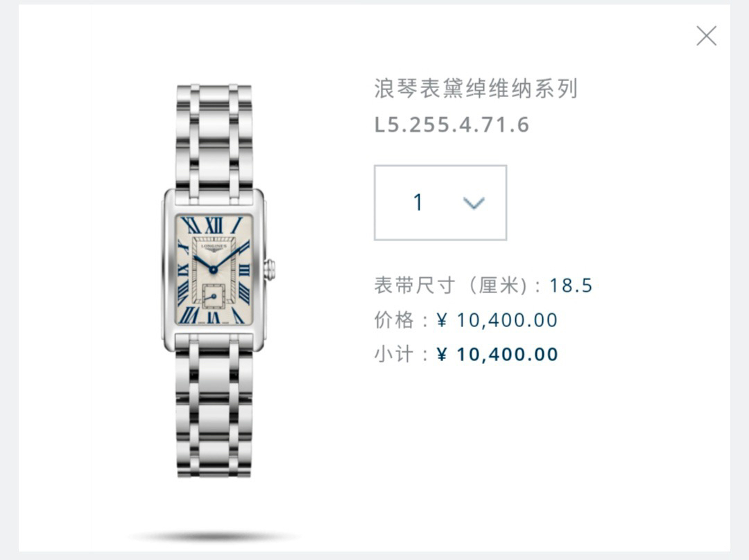Click the LONGINES logo on the dial

click(x=214, y=246)
